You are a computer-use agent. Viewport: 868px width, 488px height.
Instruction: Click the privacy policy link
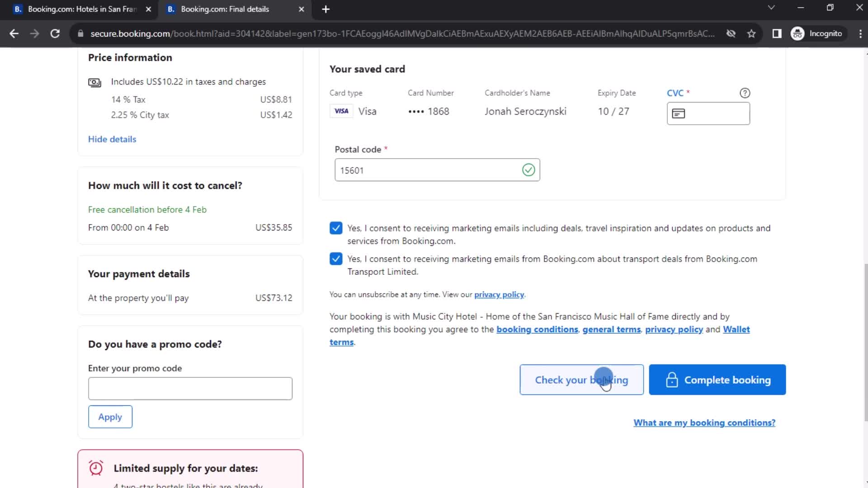point(500,294)
